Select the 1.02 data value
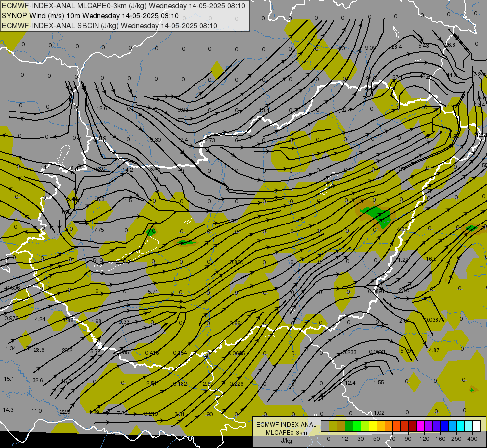This screenshot has width=487, height=448. click(379, 413)
